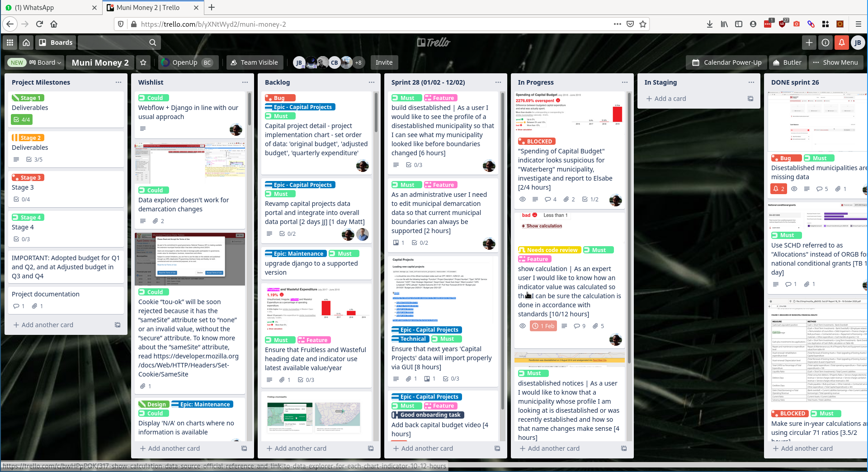Open the Firefox home button
This screenshot has width=868, height=472.
pyautogui.click(x=54, y=24)
